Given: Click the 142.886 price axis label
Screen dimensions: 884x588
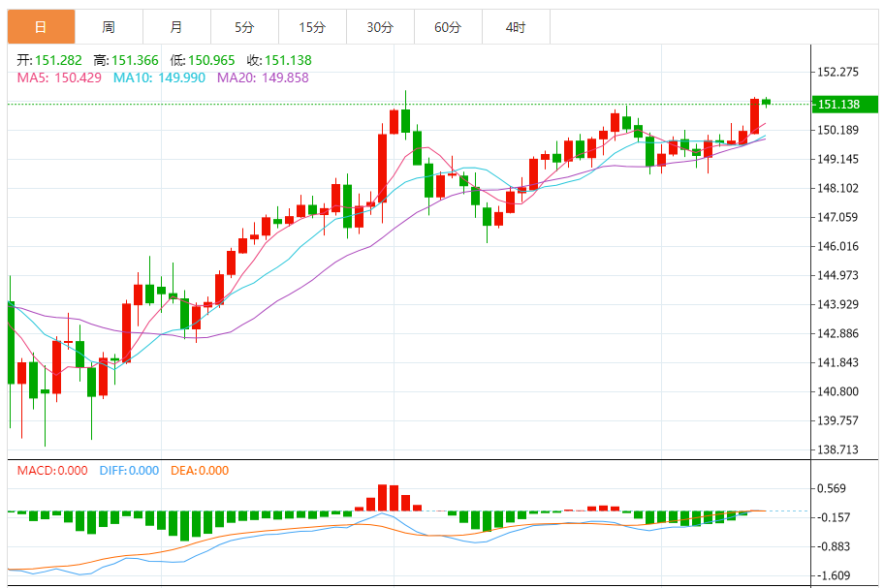Looking at the screenshot, I should click(x=837, y=333).
